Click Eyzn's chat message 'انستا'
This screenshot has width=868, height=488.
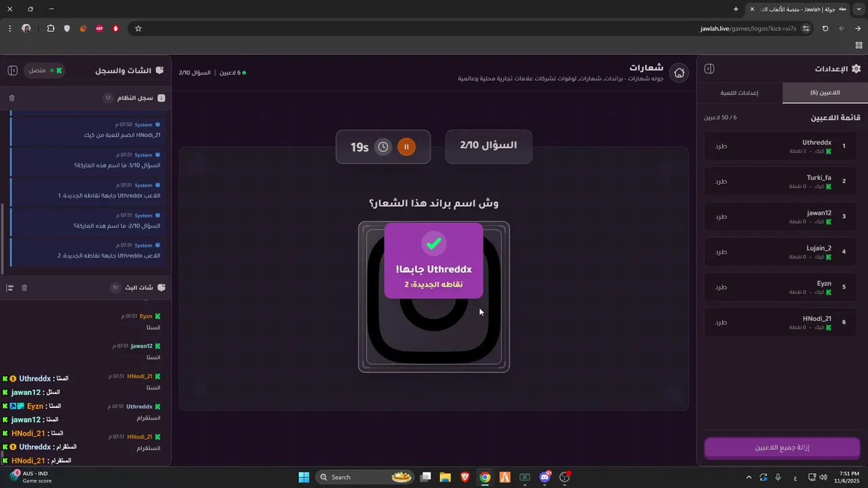click(x=154, y=327)
